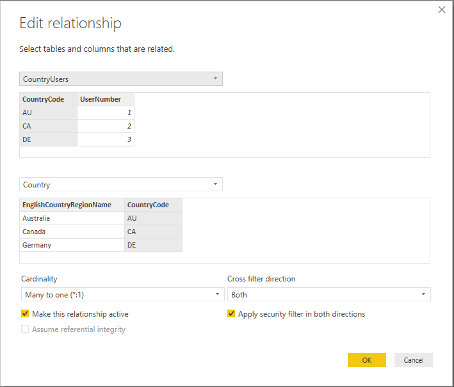Click the DE cell in CountryUsers table
454x387 pixels.
pyautogui.click(x=48, y=139)
